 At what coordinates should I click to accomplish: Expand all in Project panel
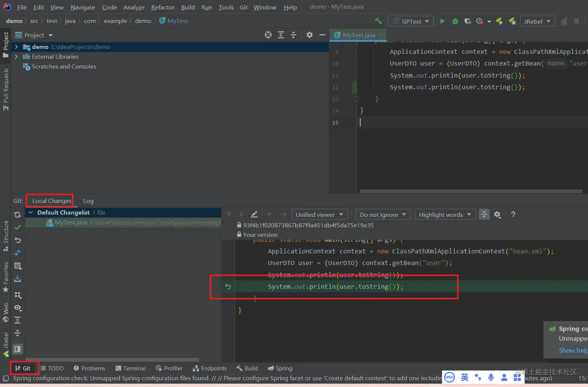click(281, 35)
